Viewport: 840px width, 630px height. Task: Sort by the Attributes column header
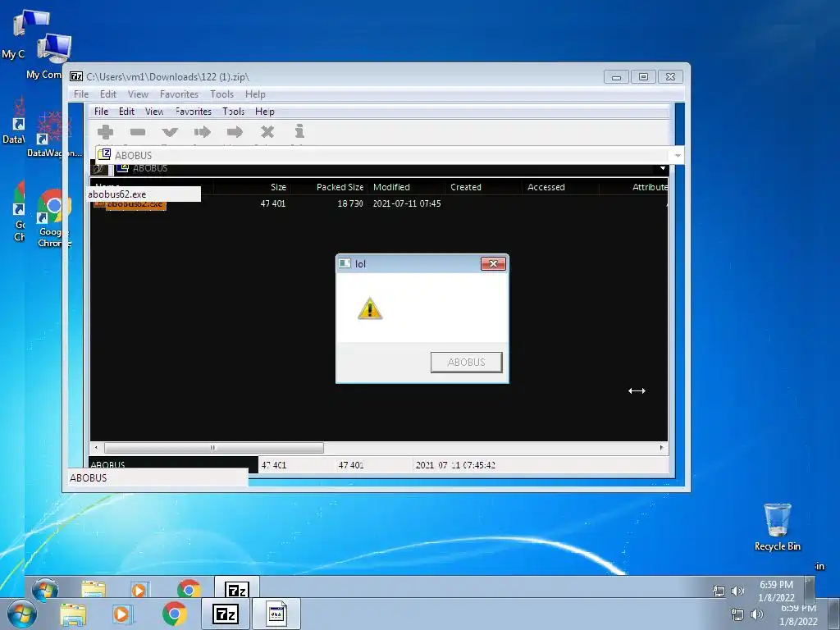pyautogui.click(x=634, y=187)
